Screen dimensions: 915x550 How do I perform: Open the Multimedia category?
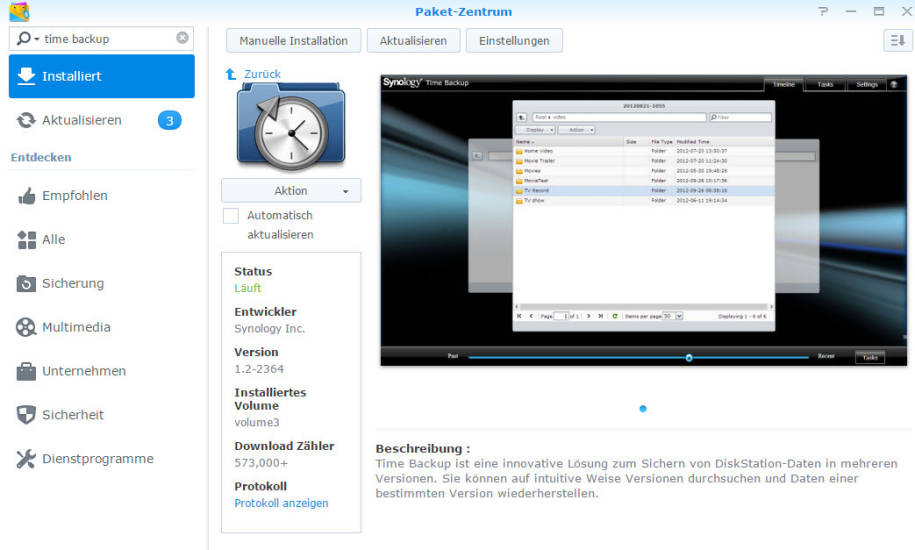tap(102, 327)
